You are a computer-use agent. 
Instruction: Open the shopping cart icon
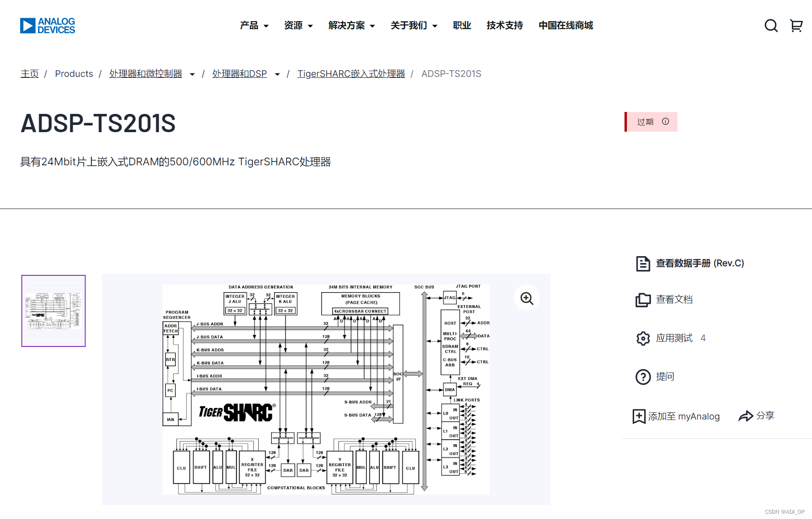coord(796,25)
